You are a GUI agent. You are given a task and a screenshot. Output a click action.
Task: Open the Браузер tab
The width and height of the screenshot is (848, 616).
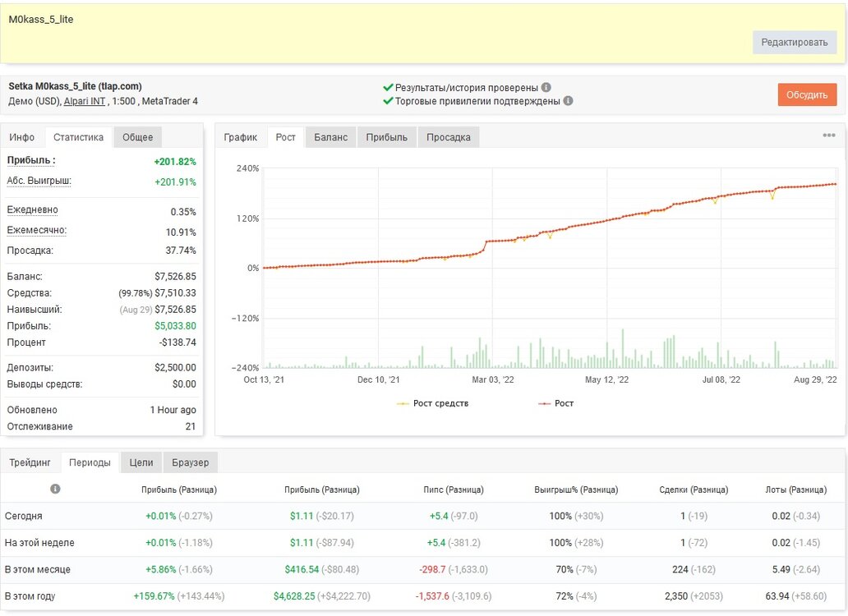tap(191, 462)
